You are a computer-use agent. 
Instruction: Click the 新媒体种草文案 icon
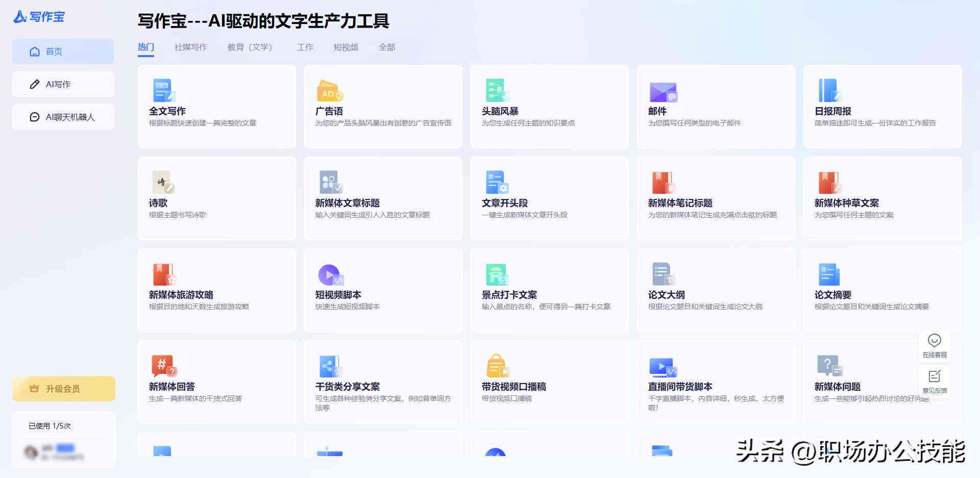coord(829,183)
